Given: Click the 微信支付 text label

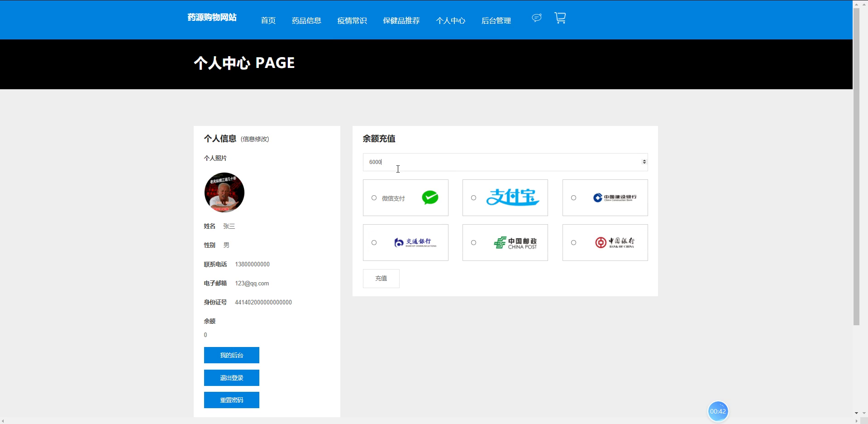Looking at the screenshot, I should click(393, 198).
